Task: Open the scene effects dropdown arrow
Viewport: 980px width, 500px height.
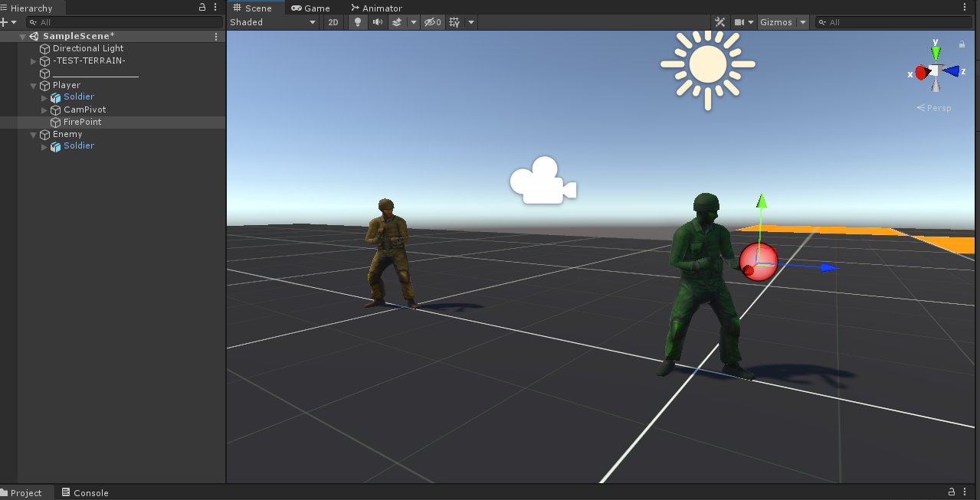Action: [414, 22]
